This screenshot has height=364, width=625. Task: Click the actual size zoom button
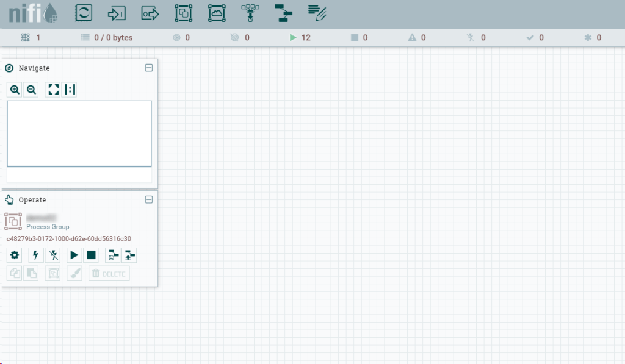click(70, 90)
